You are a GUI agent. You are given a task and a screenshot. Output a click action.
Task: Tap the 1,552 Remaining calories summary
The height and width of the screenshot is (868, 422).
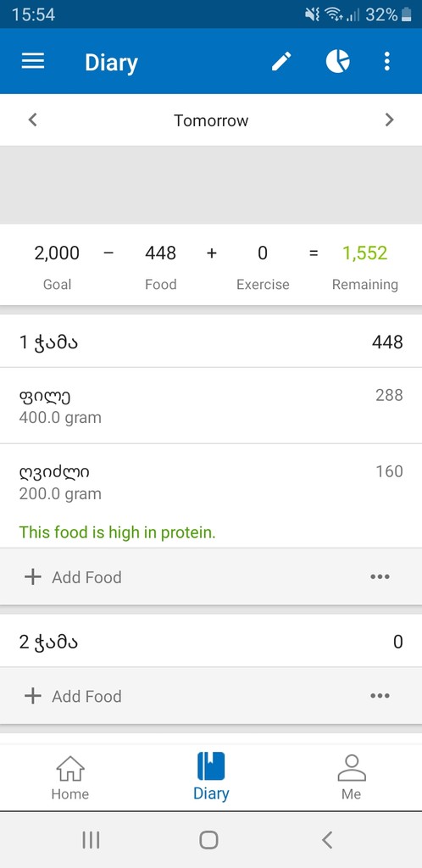tap(365, 267)
